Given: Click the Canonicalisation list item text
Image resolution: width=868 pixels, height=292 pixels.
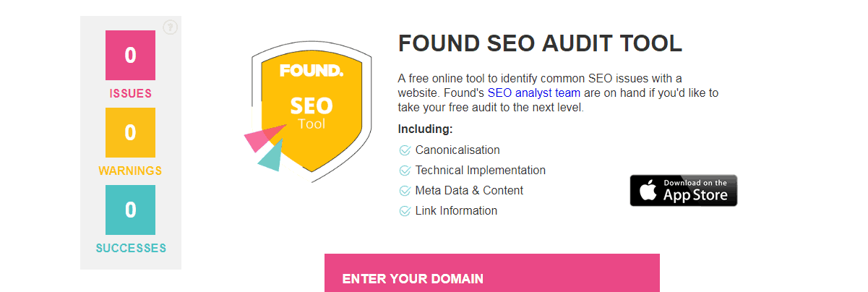Looking at the screenshot, I should 457,150.
